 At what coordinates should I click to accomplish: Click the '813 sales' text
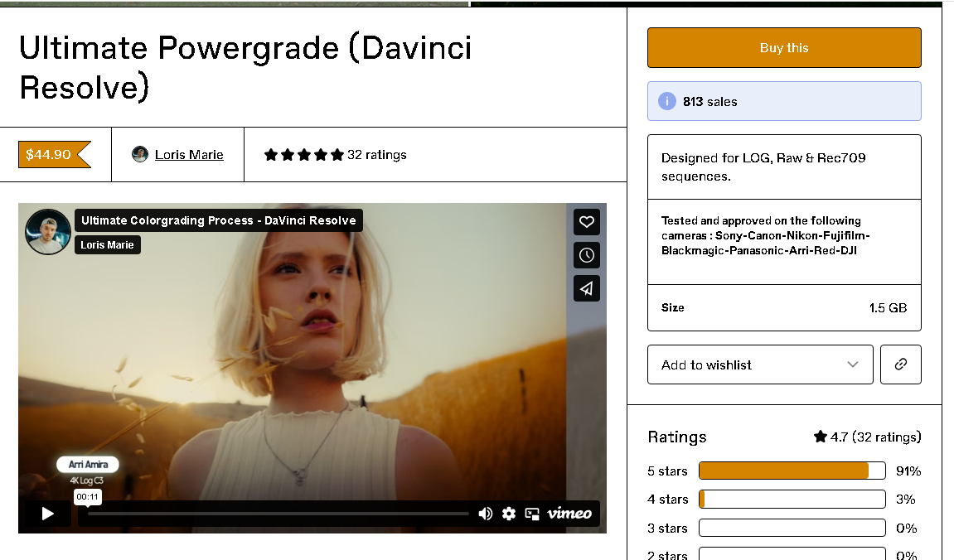click(x=709, y=102)
